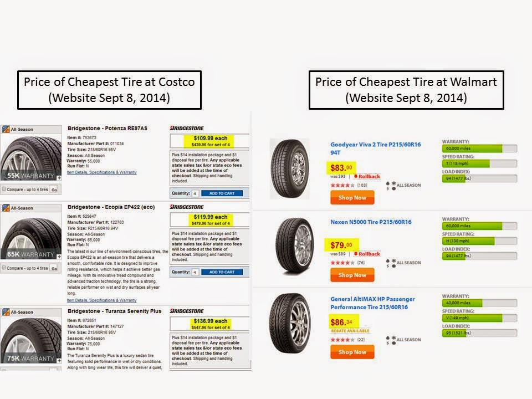The width and height of the screenshot is (532, 399).
Task: Click the Quantity field for Potenza RE97AS
Action: pyautogui.click(x=195, y=193)
